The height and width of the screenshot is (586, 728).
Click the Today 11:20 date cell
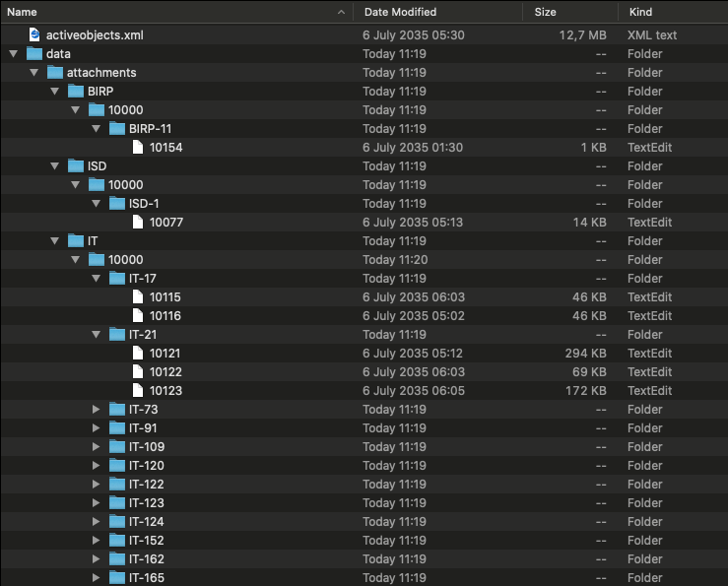pyautogui.click(x=395, y=260)
